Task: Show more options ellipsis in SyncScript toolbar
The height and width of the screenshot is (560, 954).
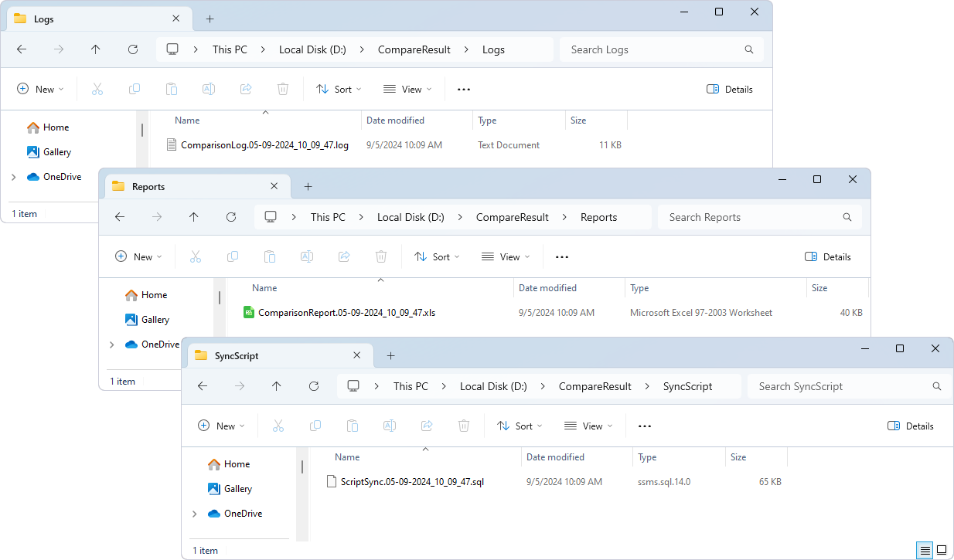Action: [x=645, y=426]
